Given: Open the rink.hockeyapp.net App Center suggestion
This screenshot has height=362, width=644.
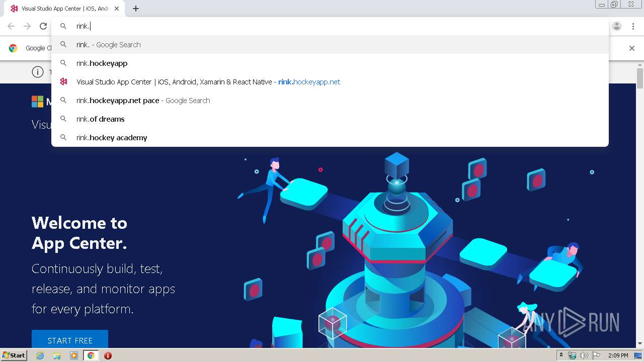Looking at the screenshot, I should [x=330, y=82].
